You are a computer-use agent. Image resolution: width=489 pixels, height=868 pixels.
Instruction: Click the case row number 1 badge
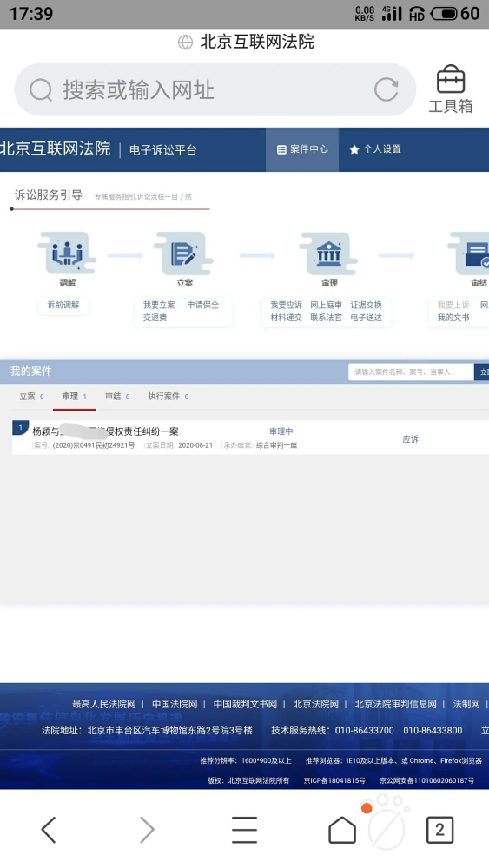click(21, 427)
